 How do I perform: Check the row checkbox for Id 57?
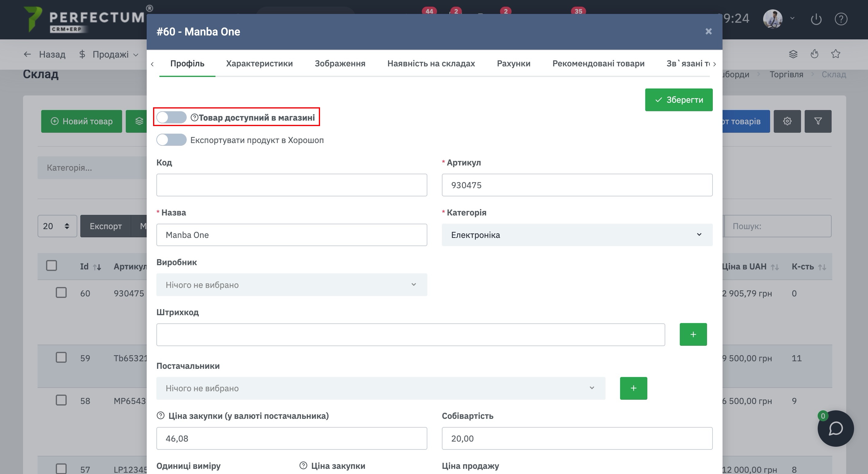pos(61,469)
